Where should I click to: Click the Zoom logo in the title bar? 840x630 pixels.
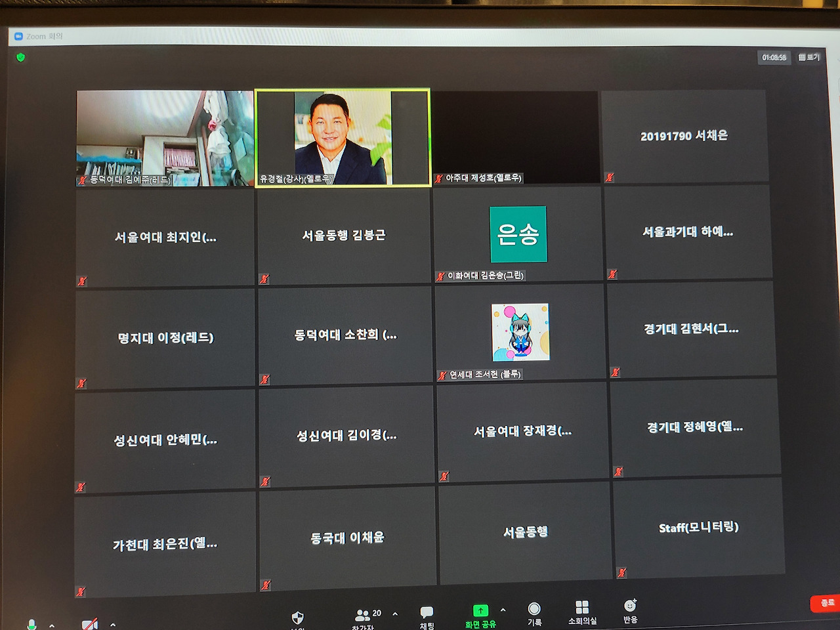(18, 36)
